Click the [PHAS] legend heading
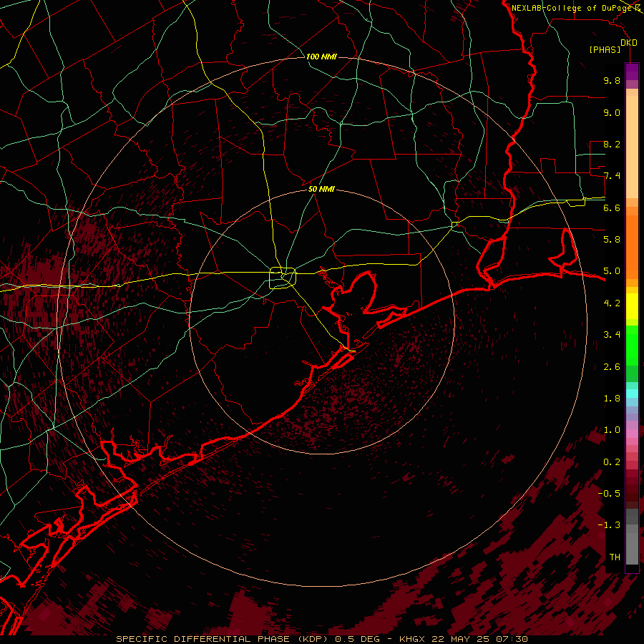 click(x=605, y=49)
